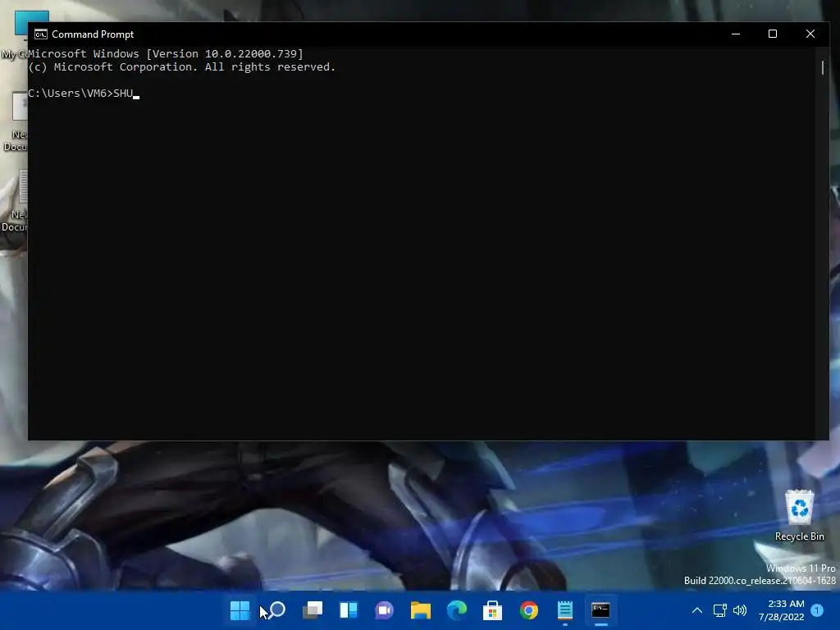Click the Command Prompt vertical scrollbar thumb
840x630 pixels.
tap(822, 67)
